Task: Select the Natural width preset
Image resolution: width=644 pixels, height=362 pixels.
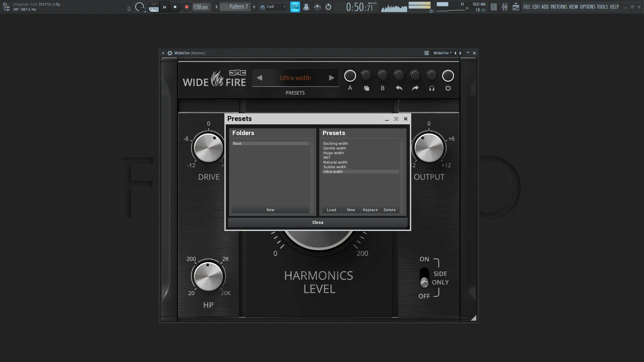Action: pos(335,162)
